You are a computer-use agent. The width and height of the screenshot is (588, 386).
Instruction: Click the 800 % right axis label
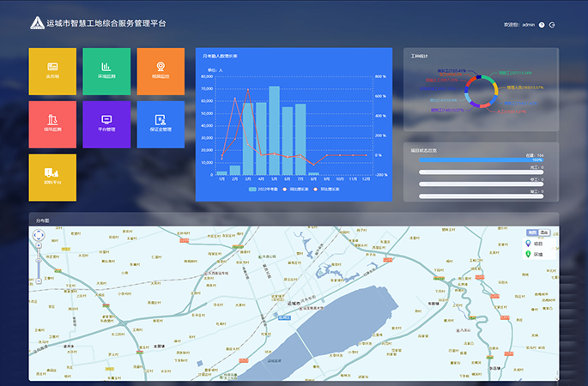point(380,76)
